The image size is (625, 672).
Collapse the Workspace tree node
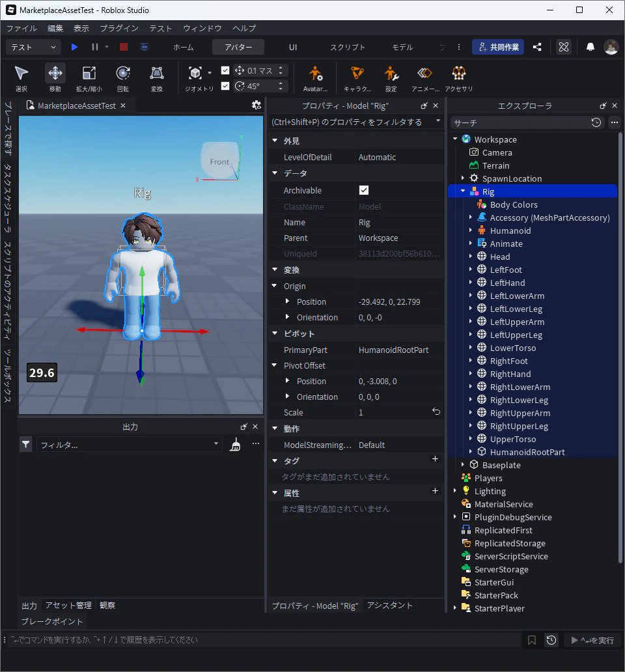tap(455, 139)
